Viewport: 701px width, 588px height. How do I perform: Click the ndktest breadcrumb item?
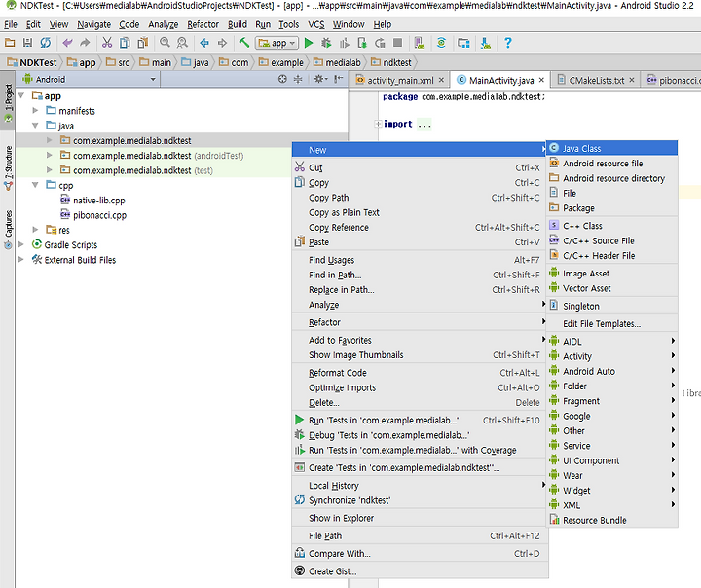pos(391,62)
